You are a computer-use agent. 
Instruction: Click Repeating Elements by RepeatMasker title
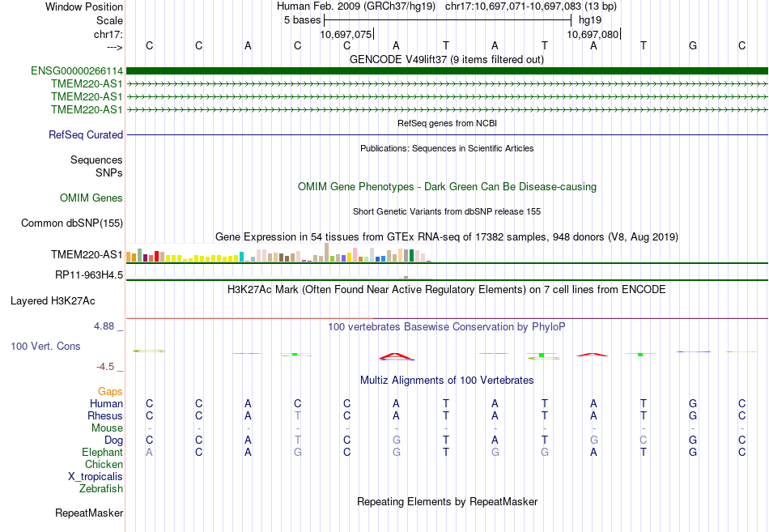point(447,501)
